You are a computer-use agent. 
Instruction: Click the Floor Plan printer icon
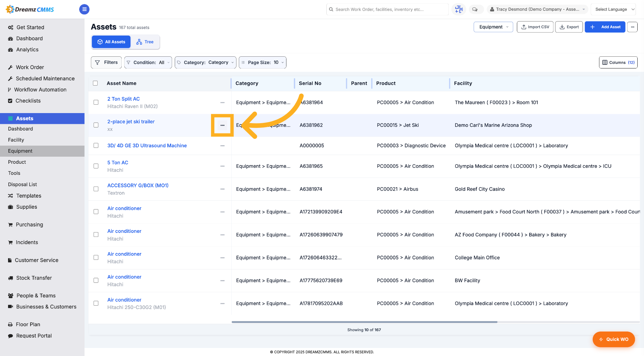[10, 324]
